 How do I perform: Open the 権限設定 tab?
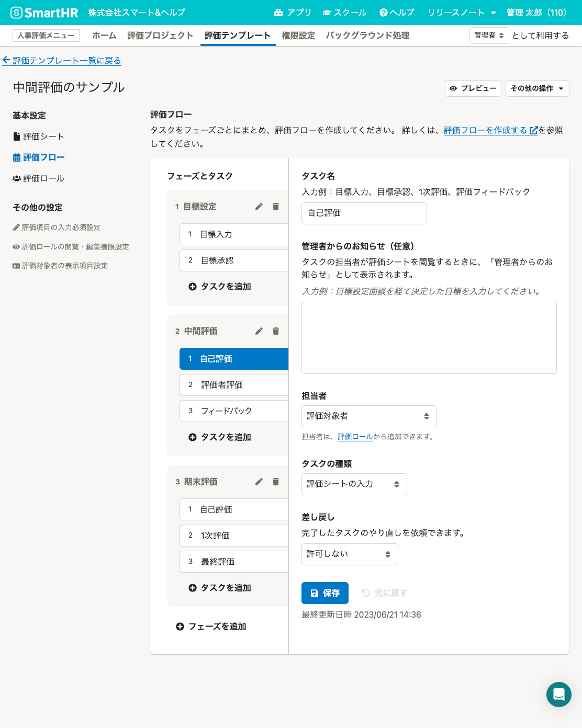tap(298, 36)
